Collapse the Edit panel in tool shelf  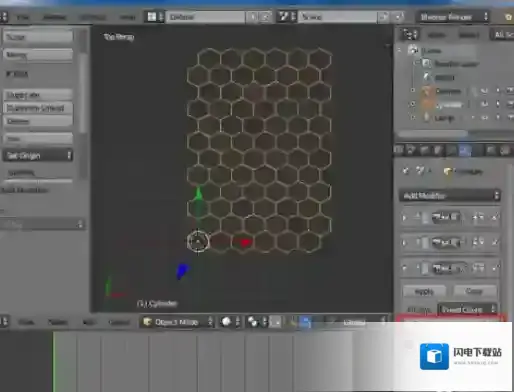coord(17,74)
